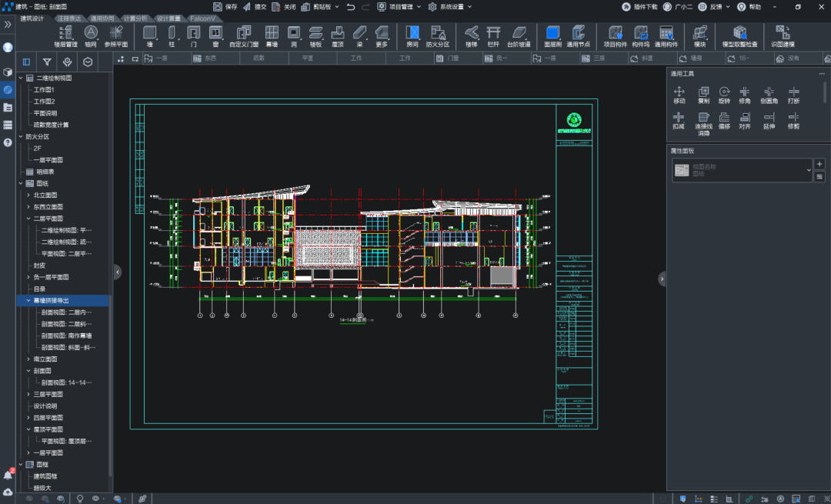This screenshot has width=831, height=504.
Task: Click the 帮助 help button
Action: (749, 7)
